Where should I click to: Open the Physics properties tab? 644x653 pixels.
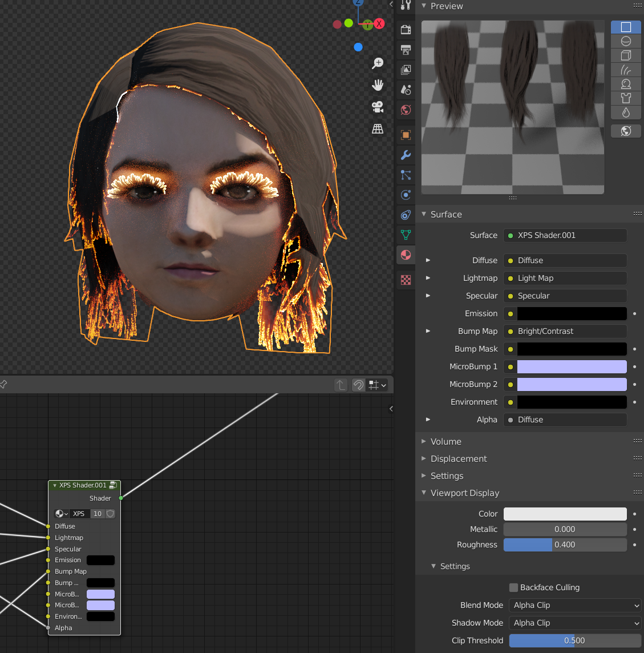pyautogui.click(x=406, y=195)
